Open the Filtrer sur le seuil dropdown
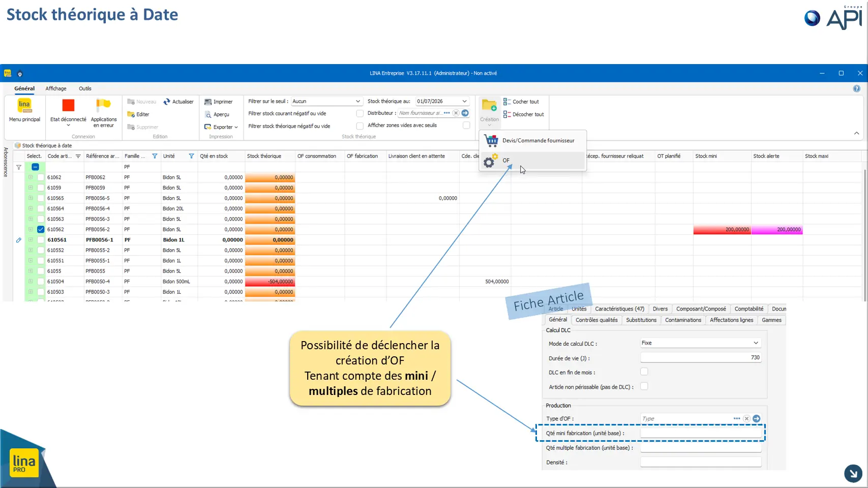The height and width of the screenshot is (488, 868). pos(357,101)
